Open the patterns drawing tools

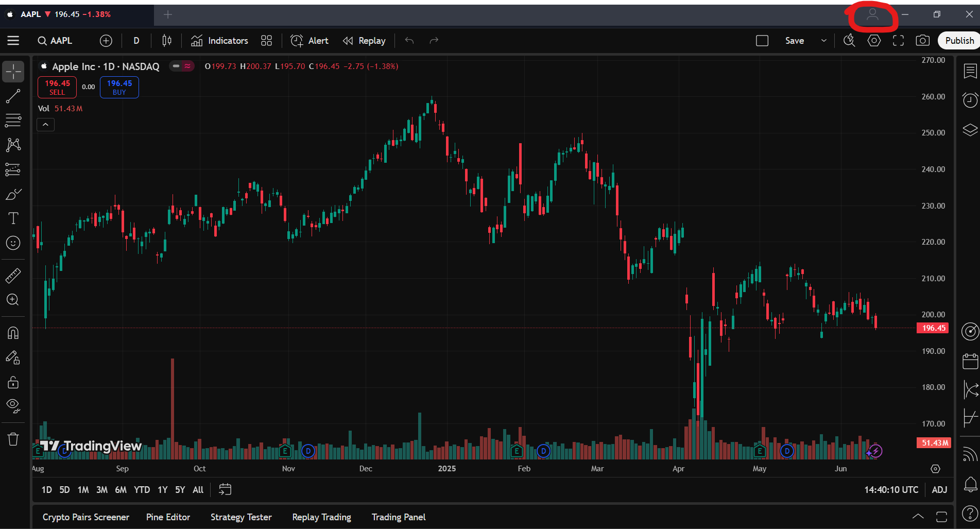click(13, 145)
